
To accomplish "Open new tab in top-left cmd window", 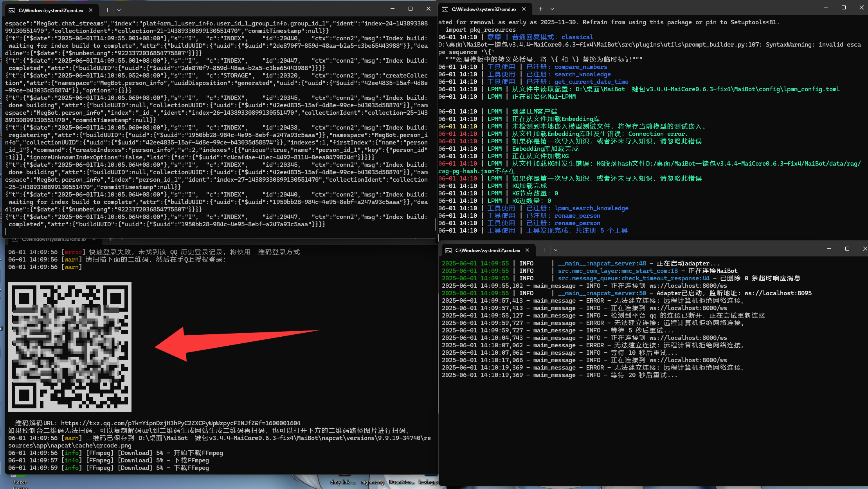I will pos(107,10).
